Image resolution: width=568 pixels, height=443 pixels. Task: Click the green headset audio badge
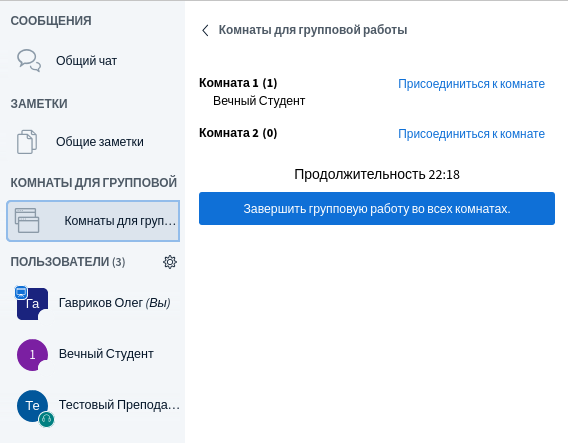(47, 419)
